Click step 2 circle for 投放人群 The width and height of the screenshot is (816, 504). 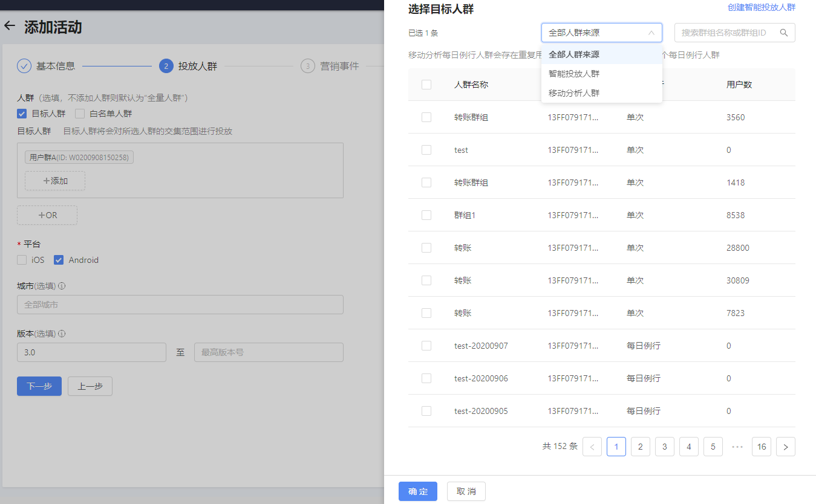coord(166,66)
